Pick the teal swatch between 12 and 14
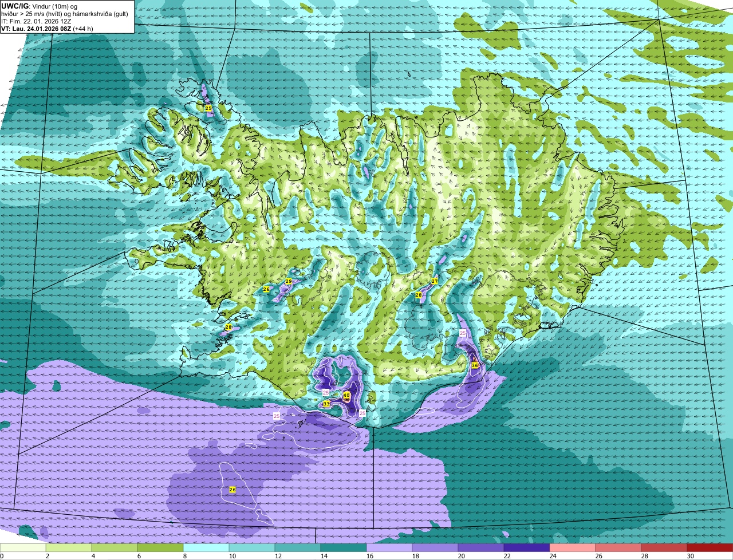This screenshot has width=733, height=560. 298,547
